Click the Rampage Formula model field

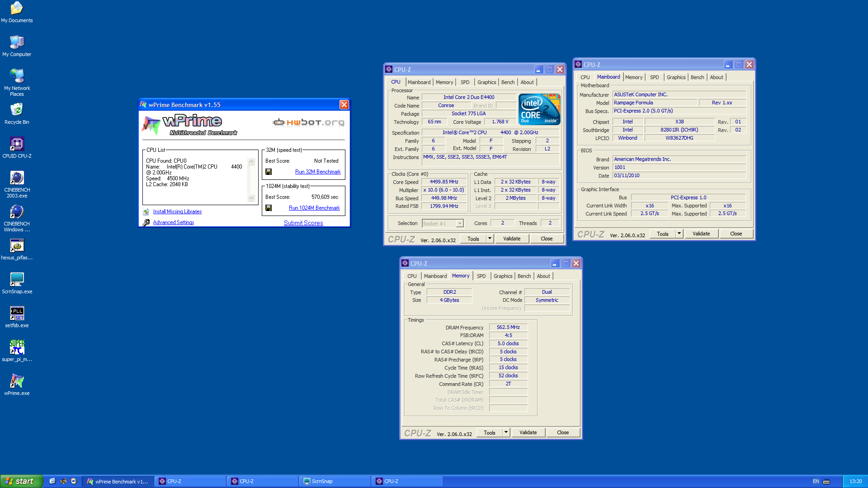(x=655, y=103)
